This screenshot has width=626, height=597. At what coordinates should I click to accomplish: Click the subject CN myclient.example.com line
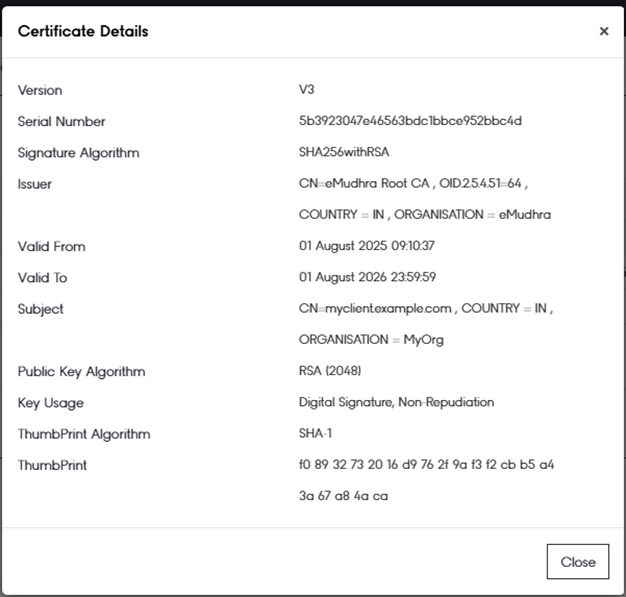coord(425,309)
